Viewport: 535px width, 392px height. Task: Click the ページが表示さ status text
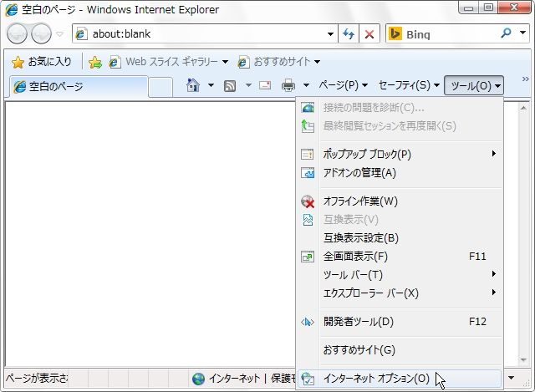[37, 379]
